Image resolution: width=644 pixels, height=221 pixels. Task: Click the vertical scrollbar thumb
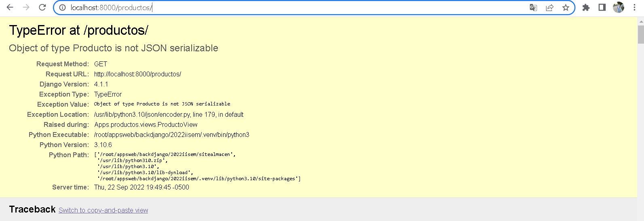[641, 34]
